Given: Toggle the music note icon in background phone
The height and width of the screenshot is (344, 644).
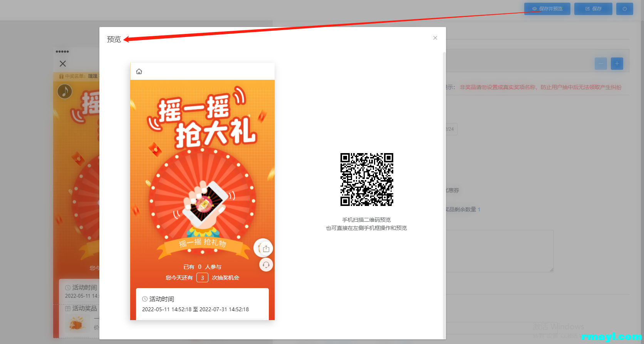Looking at the screenshot, I should point(65,91).
